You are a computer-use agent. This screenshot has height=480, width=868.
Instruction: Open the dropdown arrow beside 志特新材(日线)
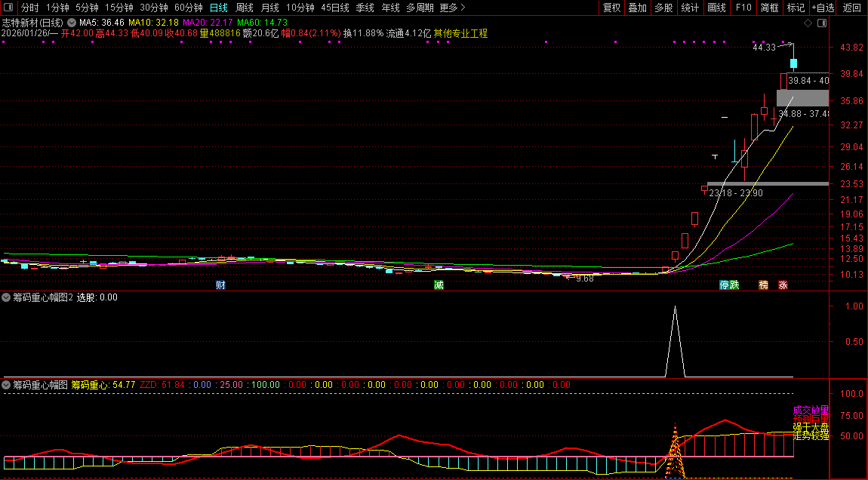(72, 23)
